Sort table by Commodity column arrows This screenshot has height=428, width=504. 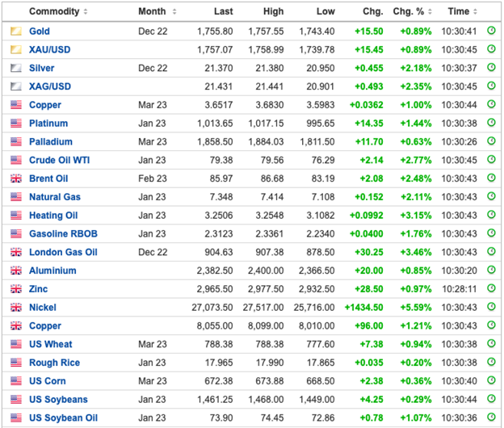[x=86, y=11]
